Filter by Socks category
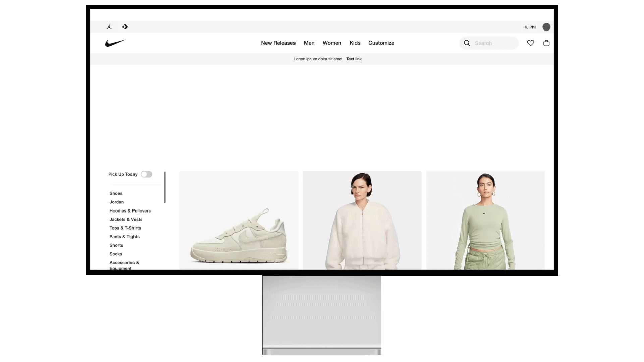The image size is (644, 362). click(x=116, y=254)
